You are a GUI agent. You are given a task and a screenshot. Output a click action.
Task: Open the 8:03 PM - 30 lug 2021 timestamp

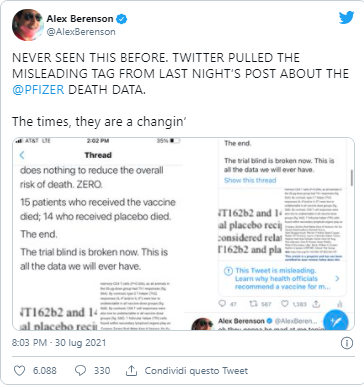(x=59, y=343)
